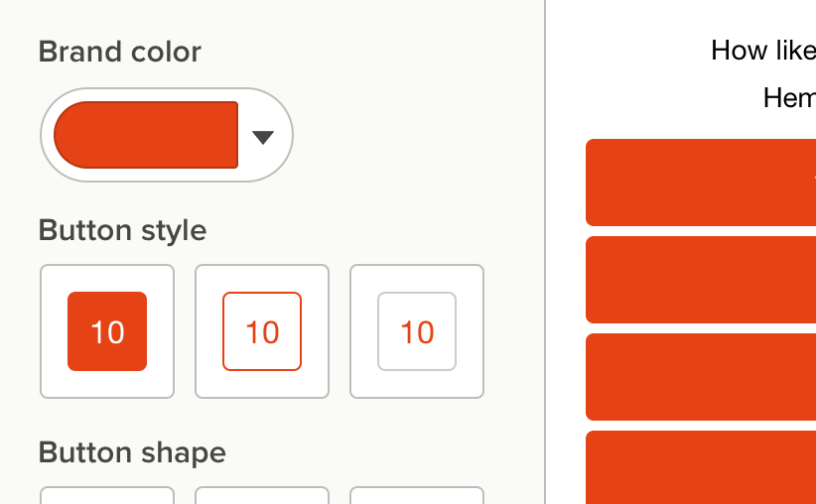Click the second orange preview answer button

click(700, 280)
